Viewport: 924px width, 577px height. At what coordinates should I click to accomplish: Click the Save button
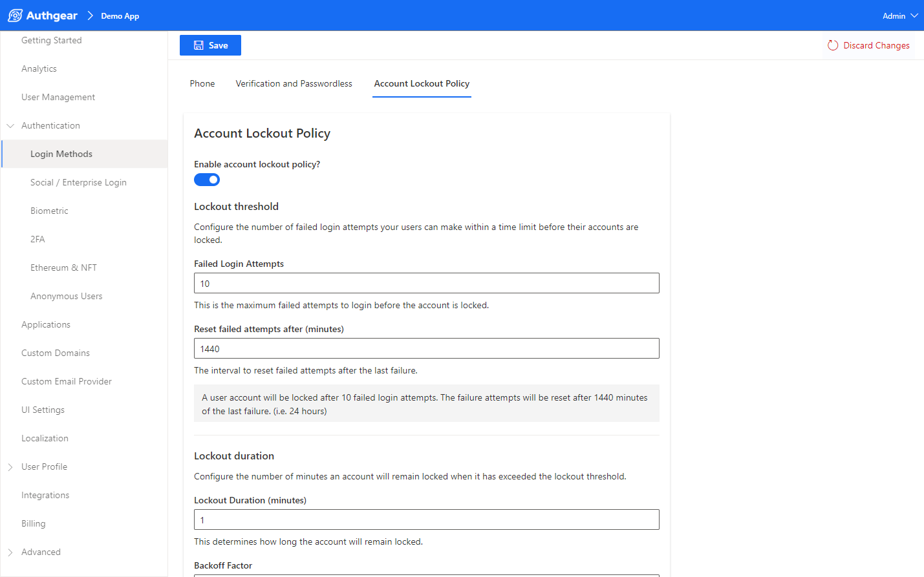click(x=210, y=45)
